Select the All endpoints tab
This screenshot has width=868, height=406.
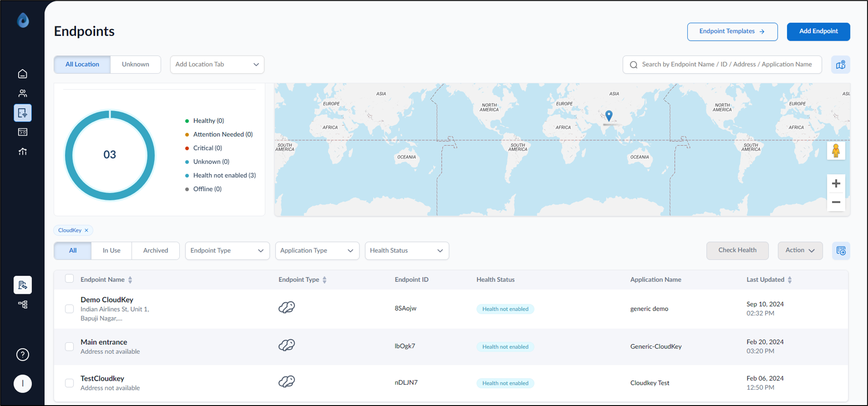(x=73, y=250)
